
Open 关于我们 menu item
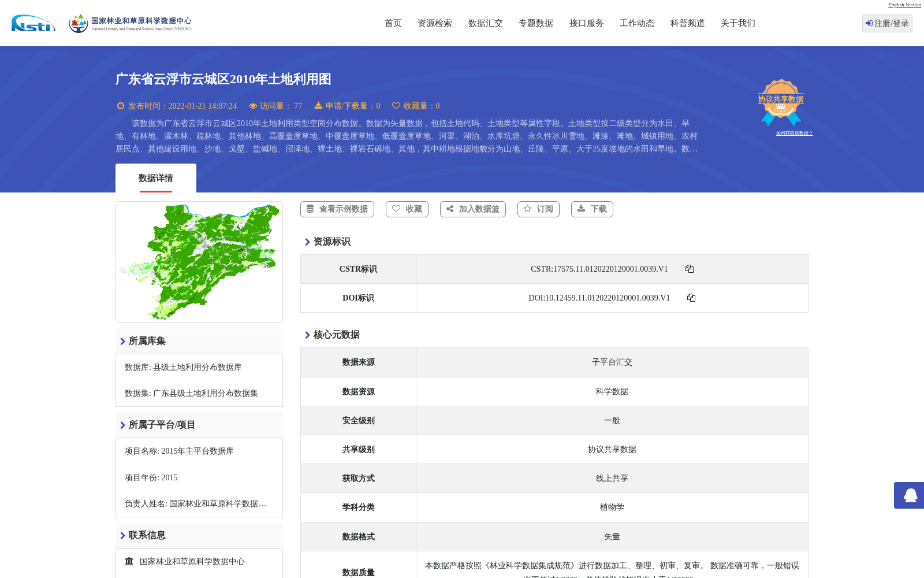(738, 23)
